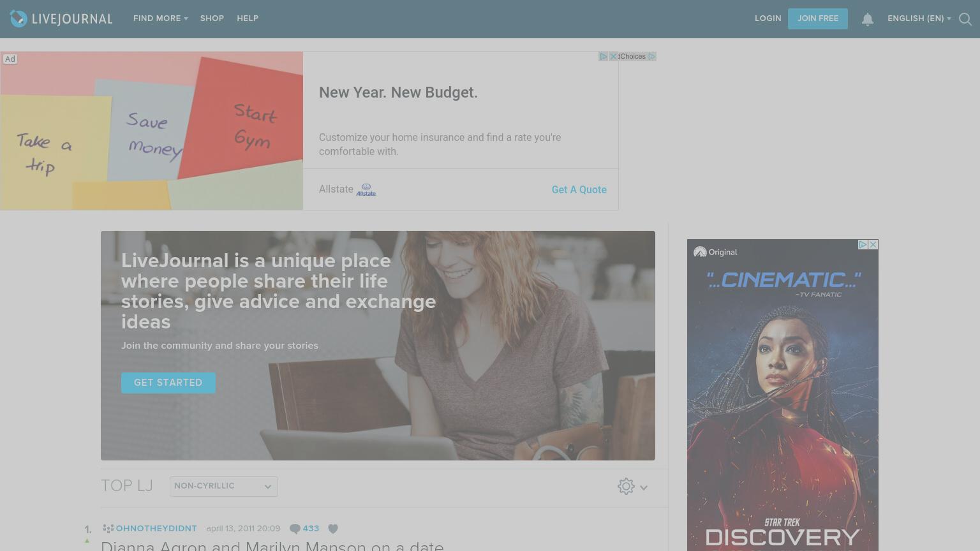Viewport: 980px width, 551px height.
Task: Click the Login link
Action: 768,18
